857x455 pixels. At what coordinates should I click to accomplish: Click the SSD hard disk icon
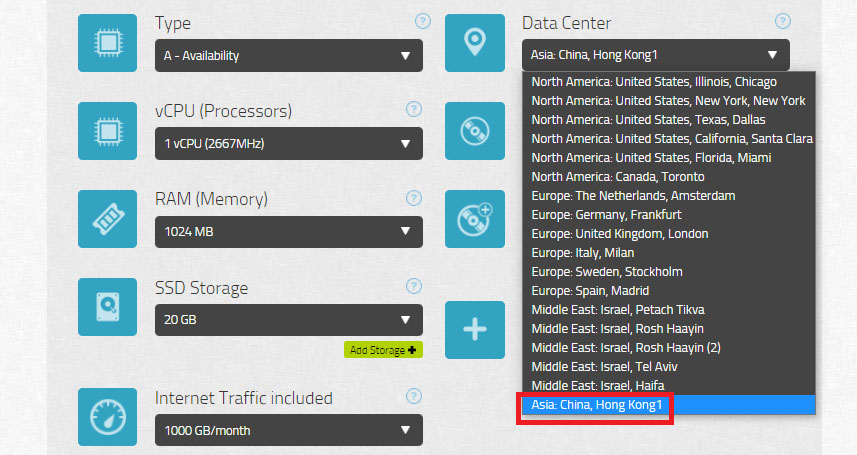pyautogui.click(x=108, y=307)
